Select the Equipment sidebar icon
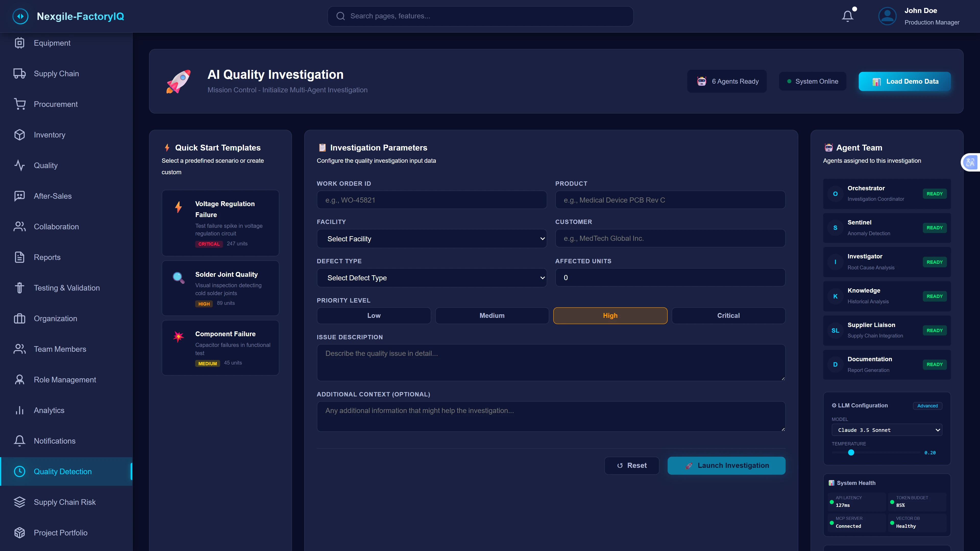 pos(20,43)
